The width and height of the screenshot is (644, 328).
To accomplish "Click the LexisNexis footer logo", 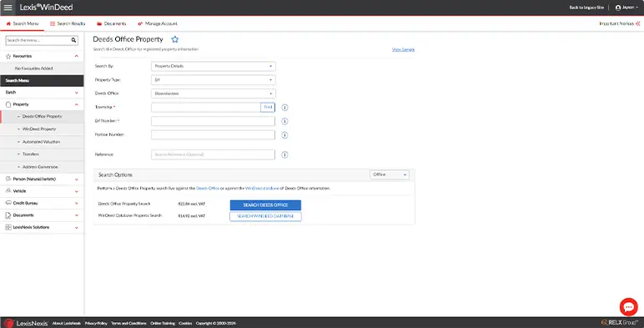I will [26, 323].
